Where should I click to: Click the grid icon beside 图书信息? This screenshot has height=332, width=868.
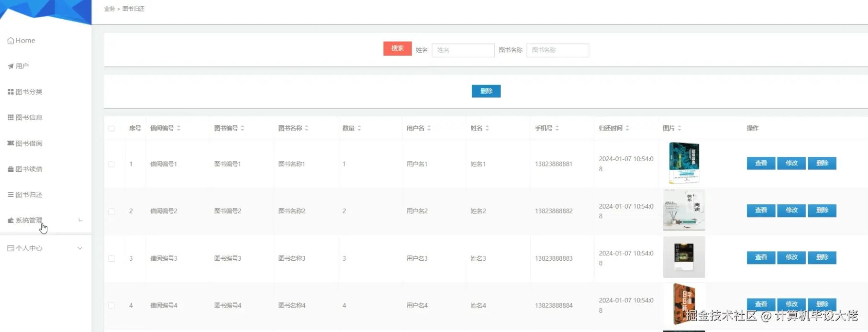[11, 117]
